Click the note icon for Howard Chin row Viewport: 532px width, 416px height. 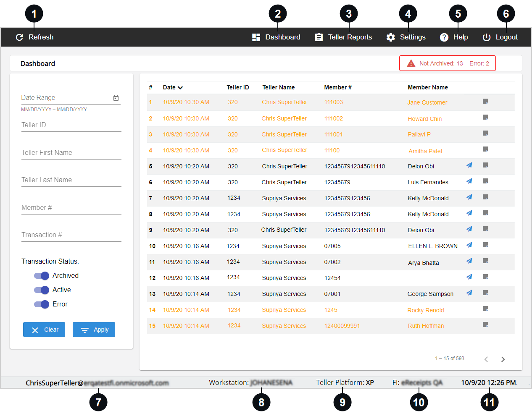(x=485, y=118)
